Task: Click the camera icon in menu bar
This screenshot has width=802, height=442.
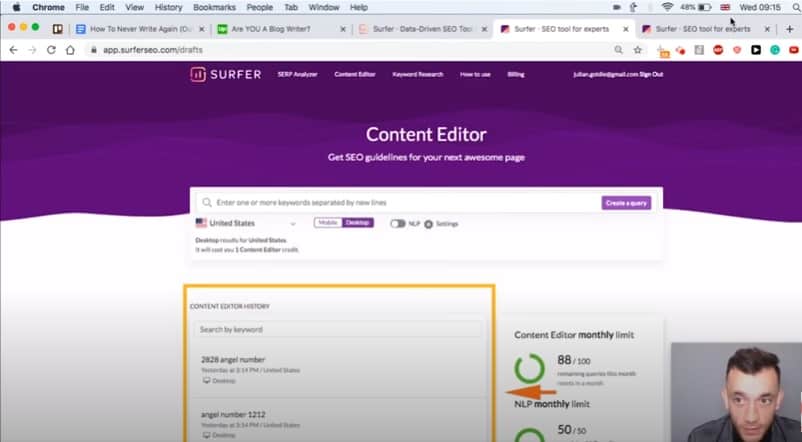Action: (x=617, y=7)
